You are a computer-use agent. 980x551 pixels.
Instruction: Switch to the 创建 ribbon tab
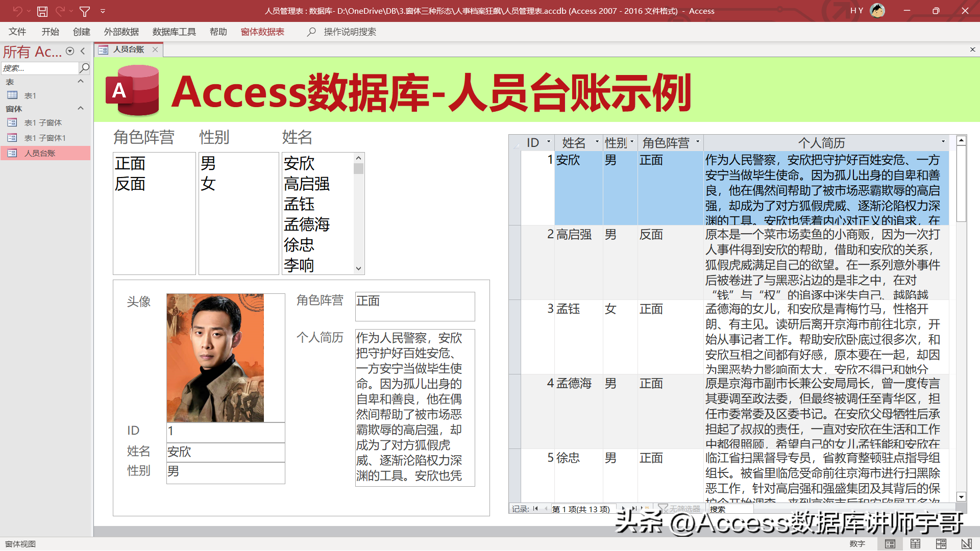(82, 32)
